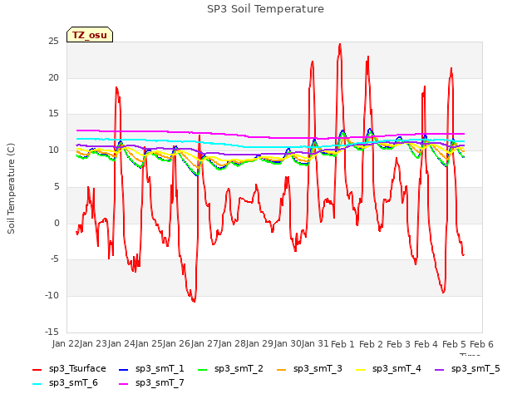The height and width of the screenshot is (399, 532).
Task: Toggle the sp3_smT_2 legend entry
Action: click(x=230, y=369)
